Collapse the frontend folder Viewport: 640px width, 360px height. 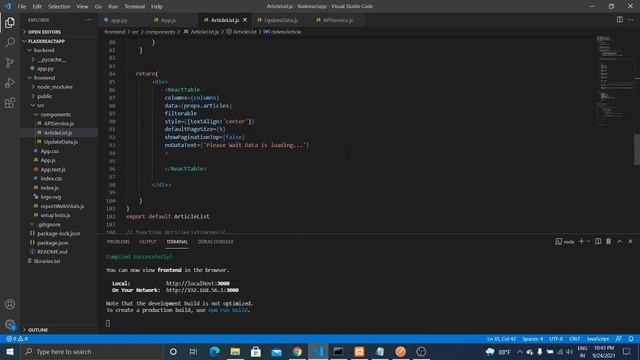click(x=44, y=78)
